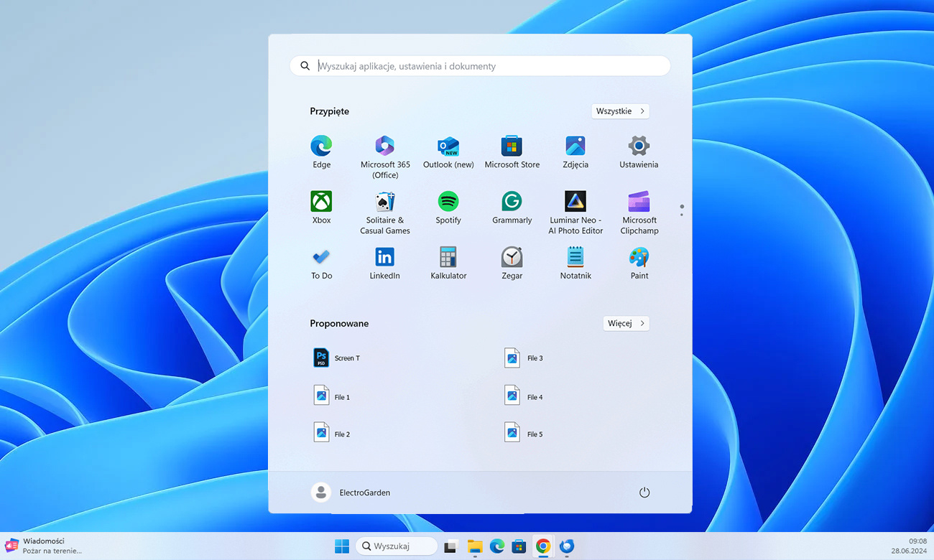Open Kalkulator app

tap(448, 263)
